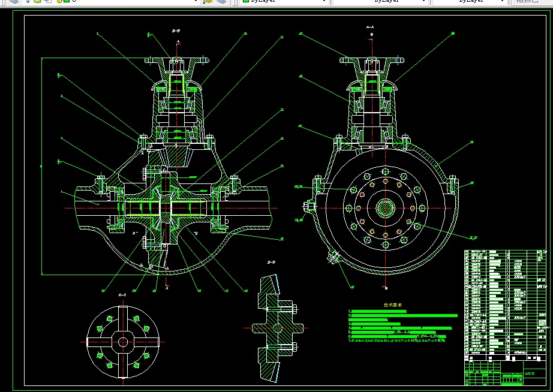This screenshot has width=553, height=392.
Task: Select the ring gear bolt circle in the A—A view
Action: [x=386, y=208]
